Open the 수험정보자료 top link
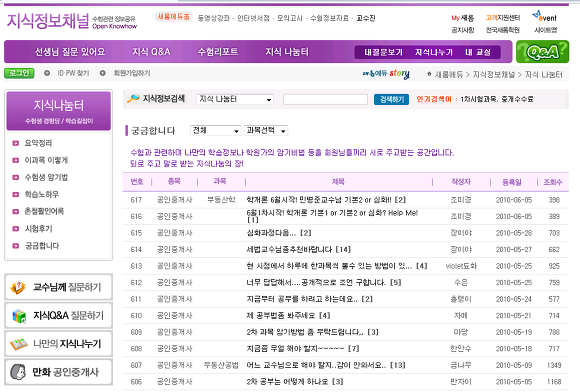Viewport: 580px width, 392px height. click(329, 18)
